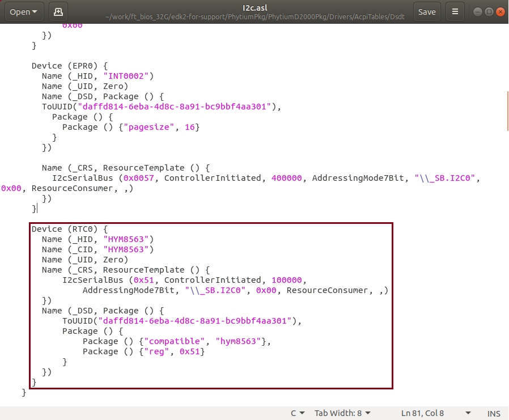This screenshot has height=420, width=509.
Task: Click RTC0 AddressingMode7Bit text
Action: pos(129,291)
